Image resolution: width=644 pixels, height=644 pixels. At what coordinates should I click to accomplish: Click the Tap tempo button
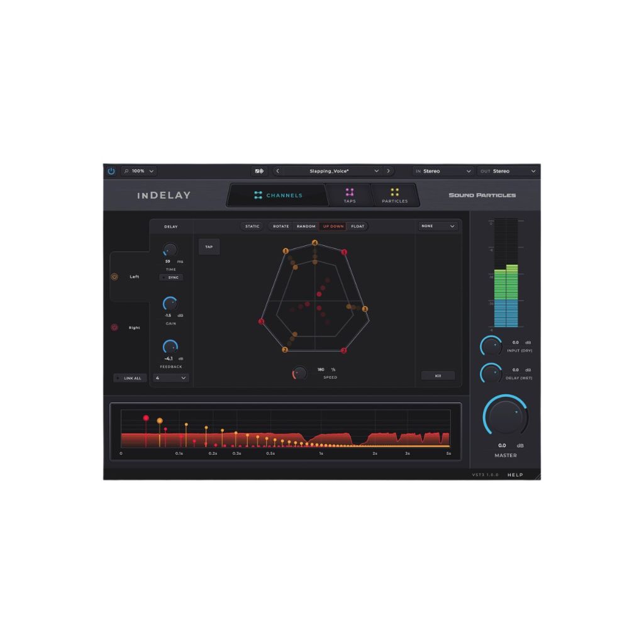pyautogui.click(x=209, y=247)
